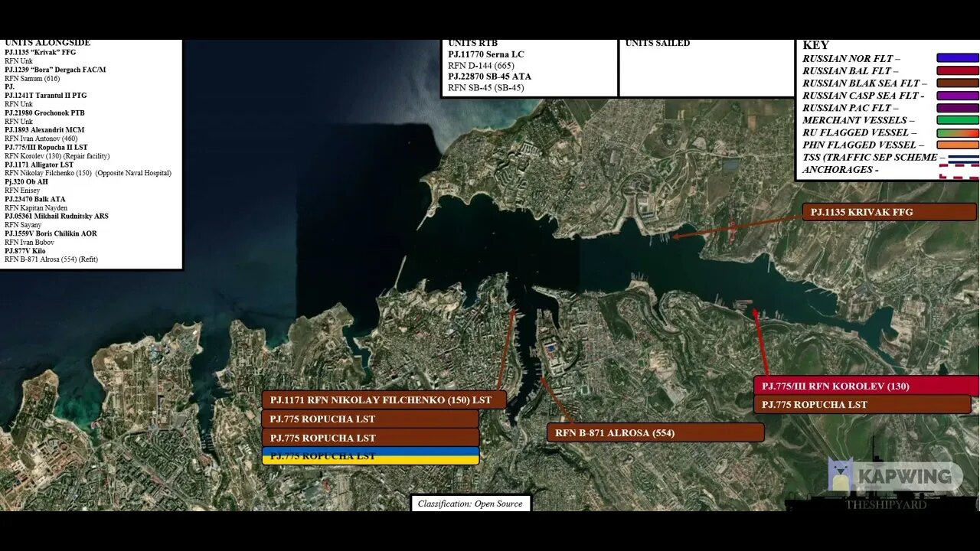Screen dimensions: 980x551
Task: Click 'PJ.1893 Alexandrit MCM' entry
Action: 44,130
